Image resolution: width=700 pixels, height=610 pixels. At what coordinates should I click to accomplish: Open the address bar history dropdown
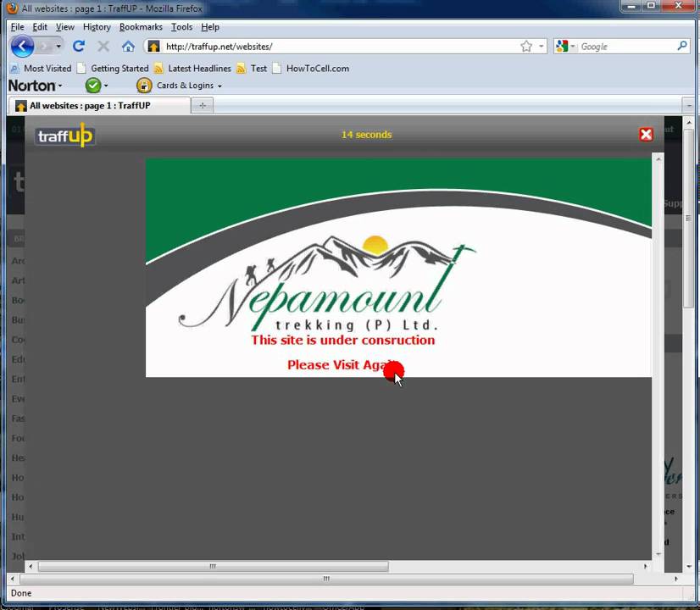coord(541,46)
